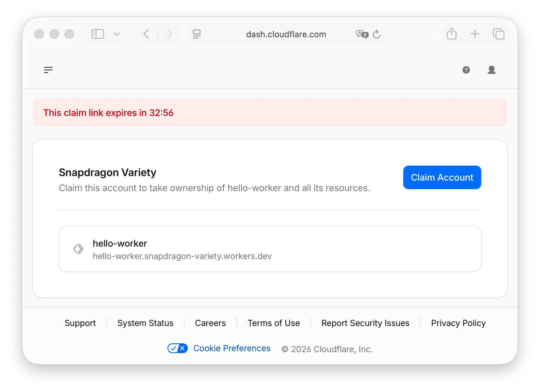Click the worker diamond icon beside hello-worker
This screenshot has width=540, height=392.
[78, 249]
